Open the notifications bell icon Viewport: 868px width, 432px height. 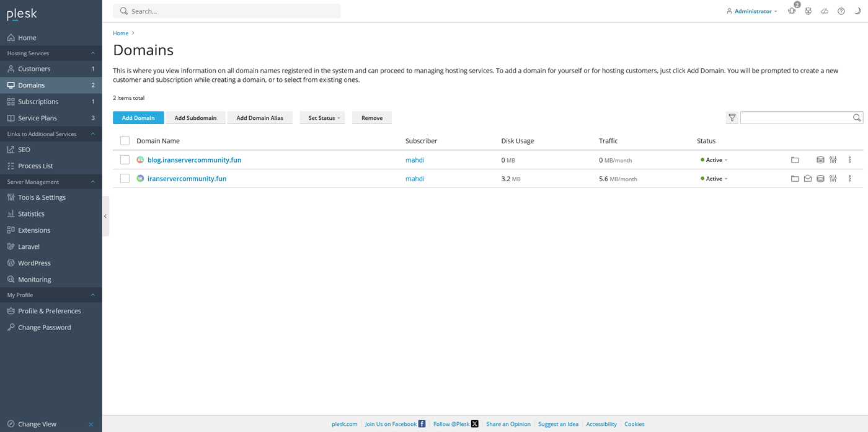(792, 11)
